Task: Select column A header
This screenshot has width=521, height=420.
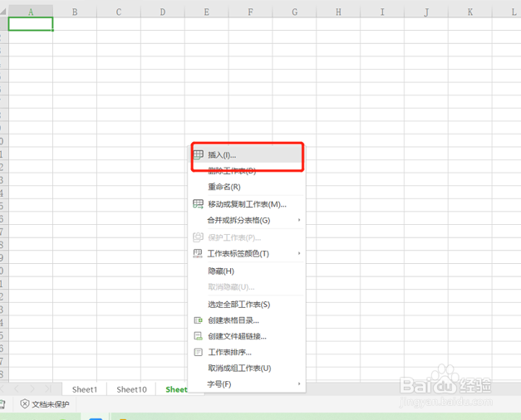Action: coord(31,12)
